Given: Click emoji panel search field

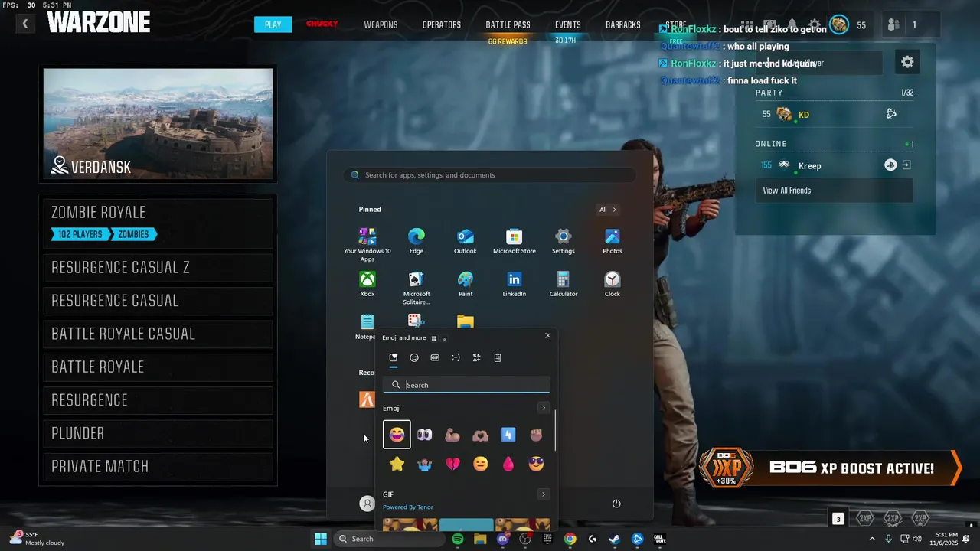Looking at the screenshot, I should coord(466,385).
